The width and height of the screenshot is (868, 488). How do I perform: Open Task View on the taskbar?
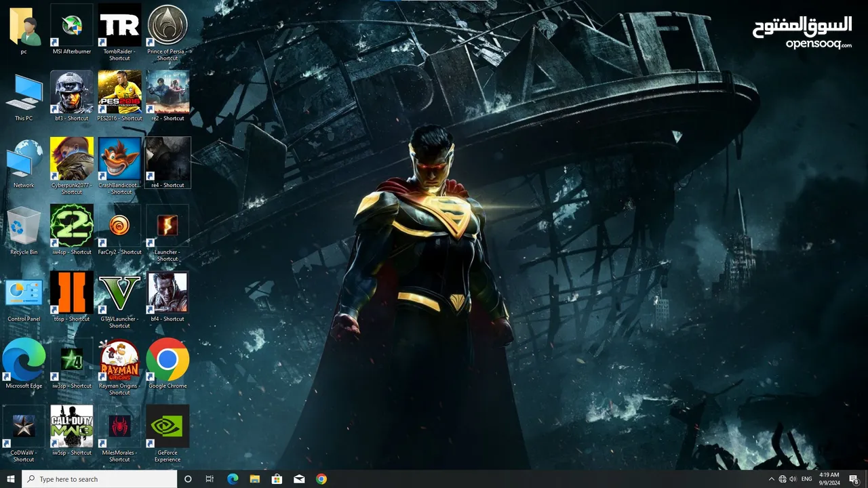210,479
